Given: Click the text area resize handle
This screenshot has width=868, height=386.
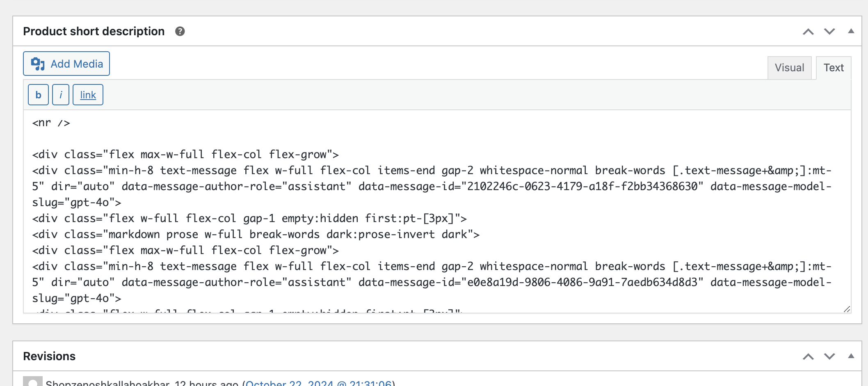Looking at the screenshot, I should point(847,309).
